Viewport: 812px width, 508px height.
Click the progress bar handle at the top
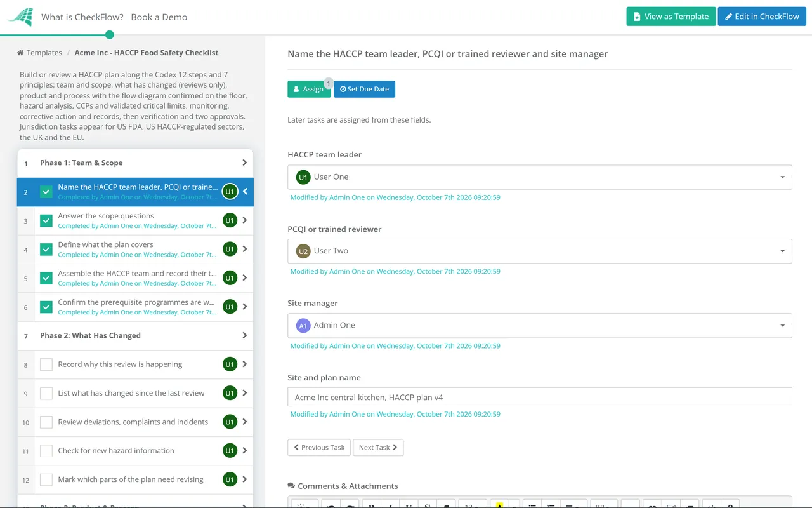coord(110,35)
